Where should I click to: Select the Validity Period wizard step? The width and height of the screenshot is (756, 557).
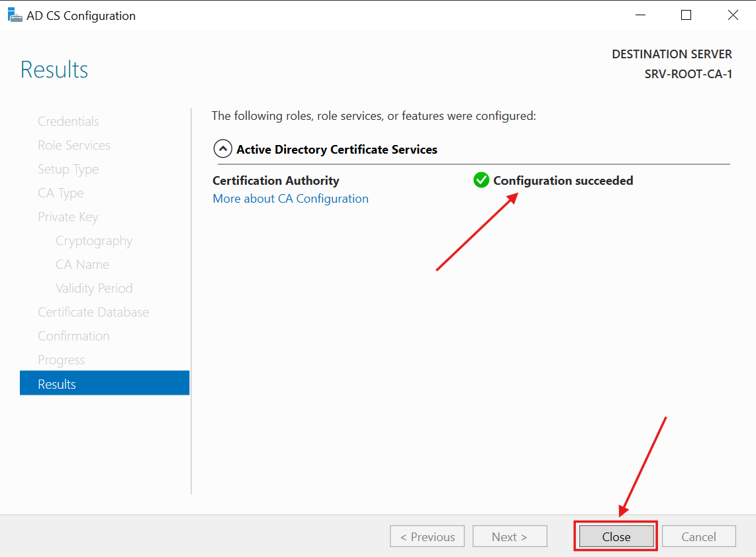pyautogui.click(x=94, y=288)
